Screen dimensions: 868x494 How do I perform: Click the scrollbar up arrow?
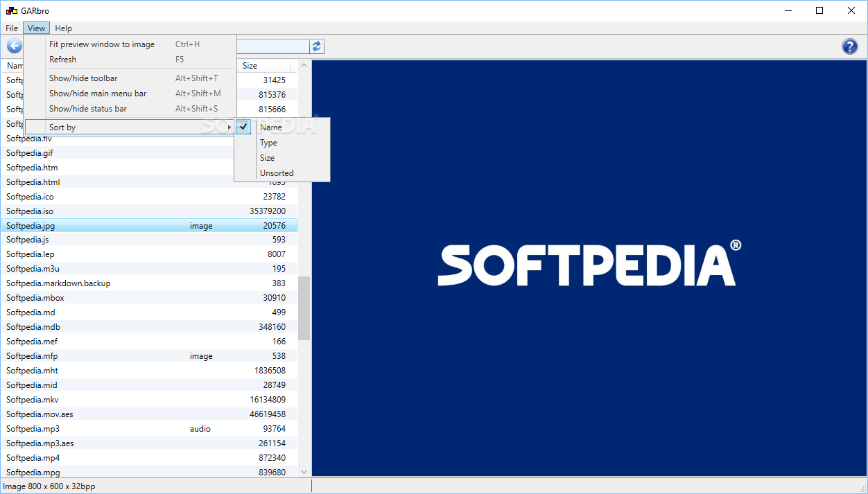[304, 66]
